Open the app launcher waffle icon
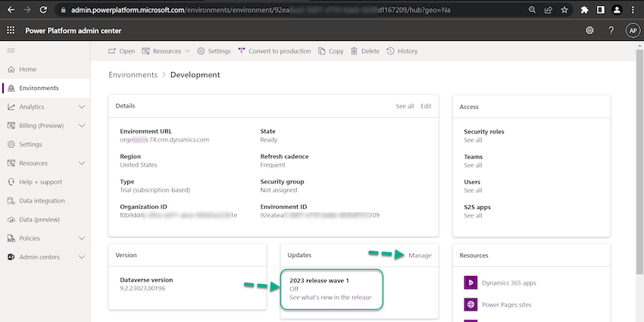 coord(11,30)
